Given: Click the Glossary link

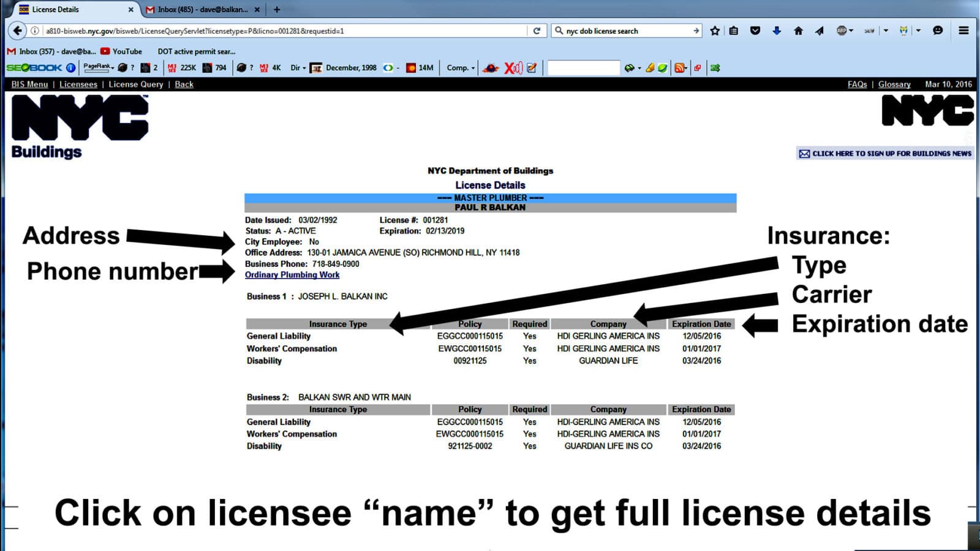Looking at the screenshot, I should (x=894, y=84).
